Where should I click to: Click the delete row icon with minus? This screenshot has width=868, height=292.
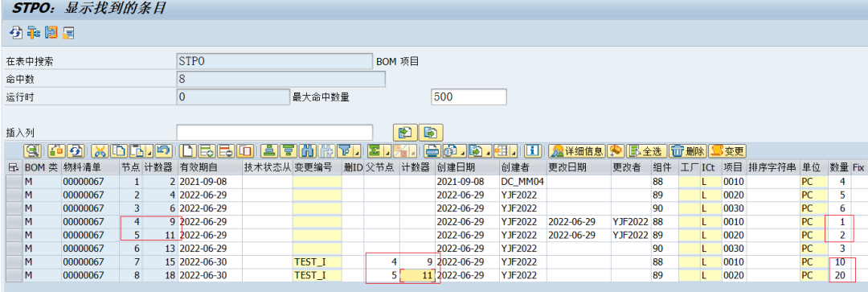click(x=226, y=150)
